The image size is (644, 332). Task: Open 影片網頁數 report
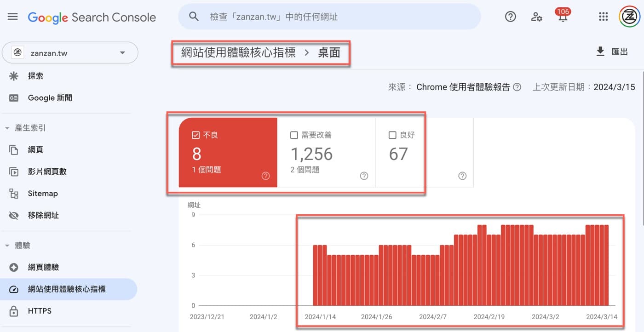47,172
